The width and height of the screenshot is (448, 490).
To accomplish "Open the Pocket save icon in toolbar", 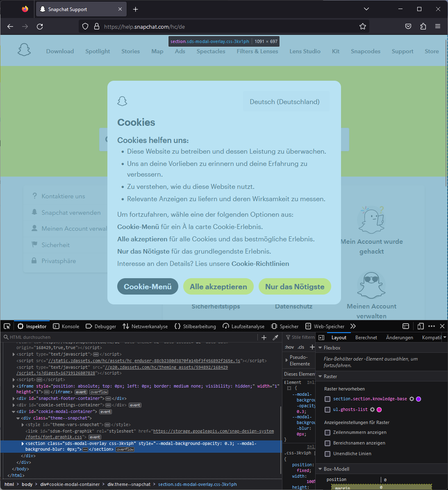I will pyautogui.click(x=408, y=26).
